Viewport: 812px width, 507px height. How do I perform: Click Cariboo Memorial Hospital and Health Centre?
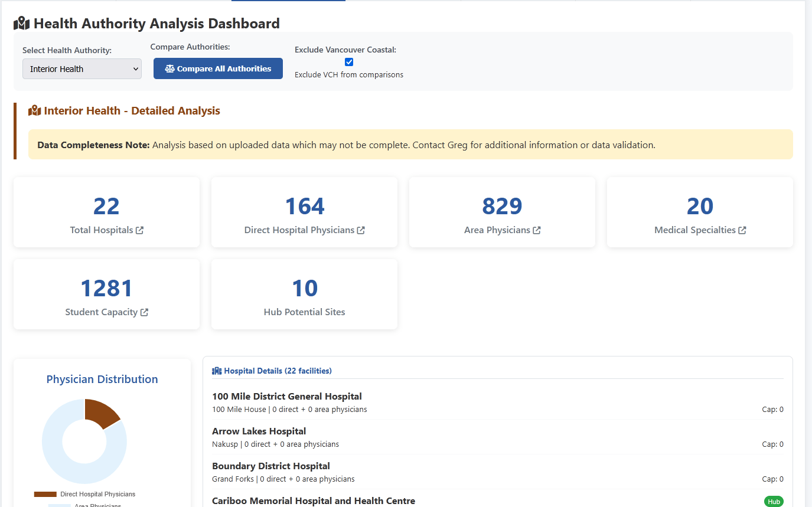pos(313,501)
